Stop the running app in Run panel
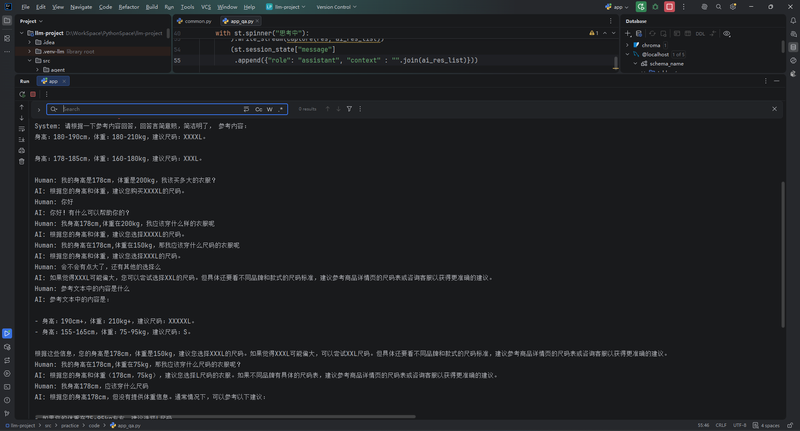The width and height of the screenshot is (800, 431). [33, 94]
